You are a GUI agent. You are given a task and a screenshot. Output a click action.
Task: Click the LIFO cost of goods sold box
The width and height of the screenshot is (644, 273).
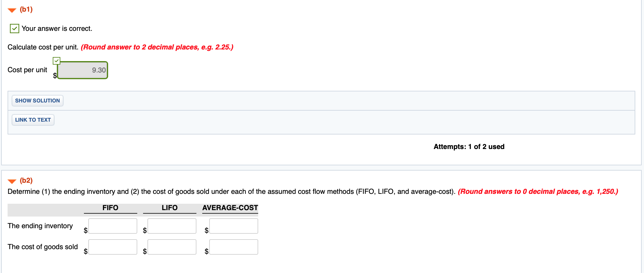pos(172,247)
